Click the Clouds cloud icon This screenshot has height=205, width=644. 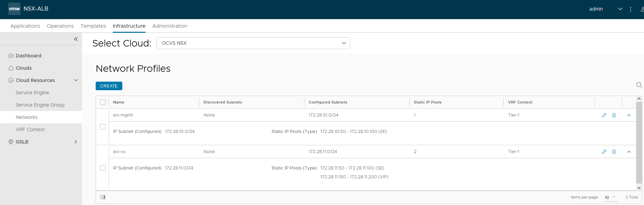click(11, 68)
